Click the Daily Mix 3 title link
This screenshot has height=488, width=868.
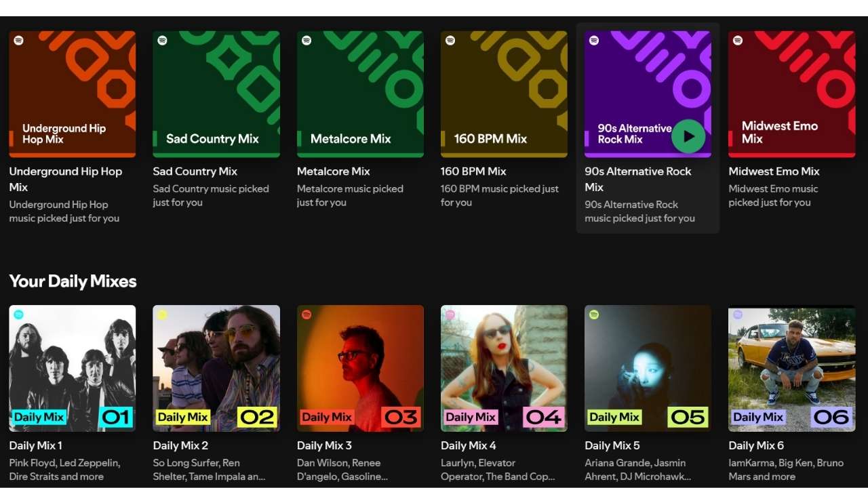(325, 445)
